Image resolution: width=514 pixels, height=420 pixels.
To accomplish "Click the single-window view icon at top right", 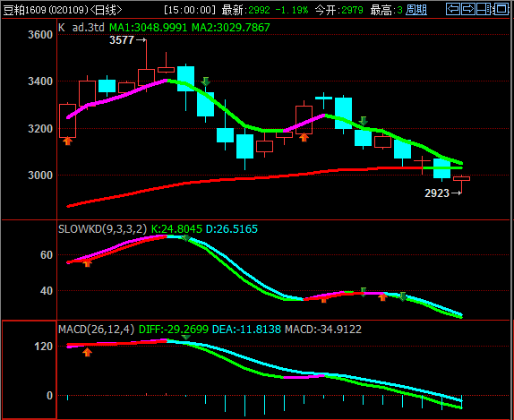I will click(501, 9).
